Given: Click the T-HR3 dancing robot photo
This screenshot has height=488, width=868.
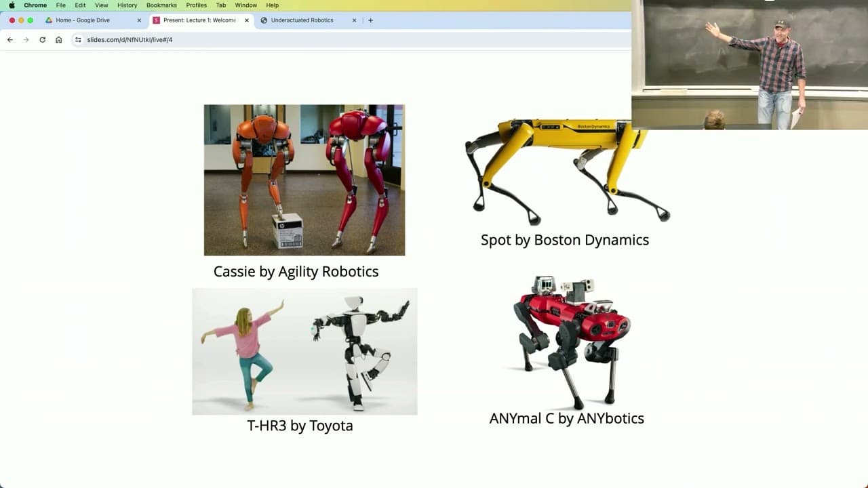Looking at the screenshot, I should tap(304, 351).
